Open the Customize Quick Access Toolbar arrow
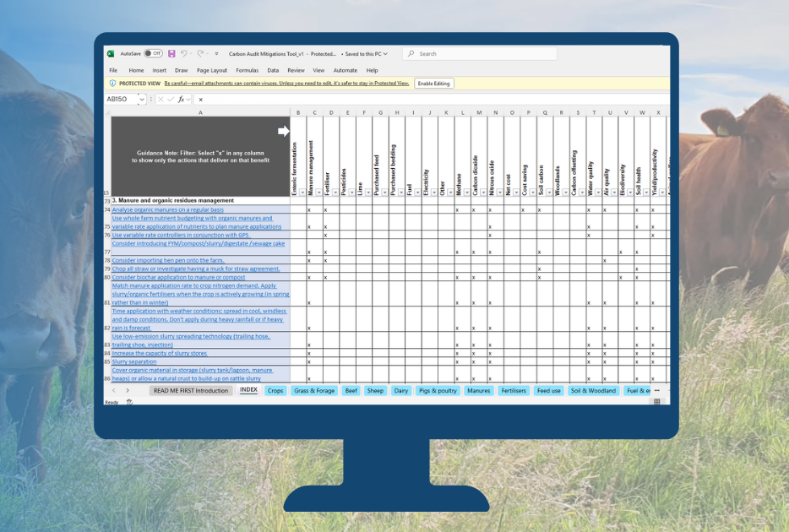This screenshot has height=532, width=789. pyautogui.click(x=217, y=54)
